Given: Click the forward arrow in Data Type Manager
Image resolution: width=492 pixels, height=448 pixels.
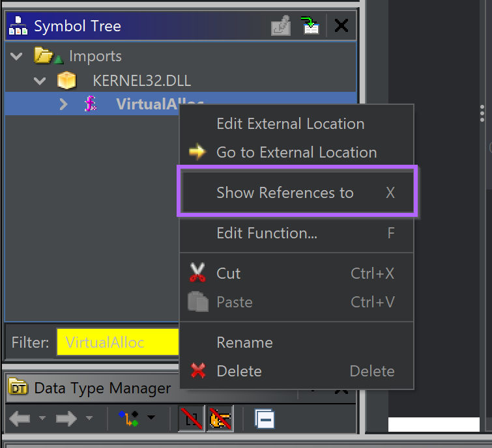Looking at the screenshot, I should [66, 419].
